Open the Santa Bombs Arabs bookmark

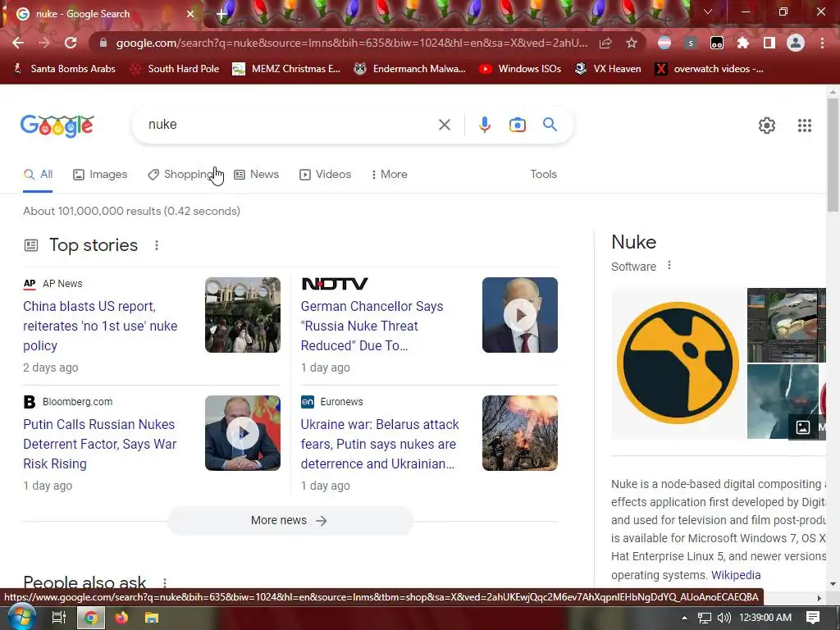click(64, 69)
